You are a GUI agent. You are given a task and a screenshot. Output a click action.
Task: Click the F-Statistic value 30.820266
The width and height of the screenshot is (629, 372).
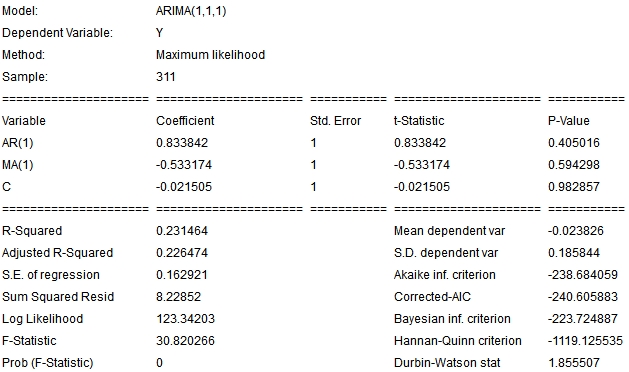(185, 341)
